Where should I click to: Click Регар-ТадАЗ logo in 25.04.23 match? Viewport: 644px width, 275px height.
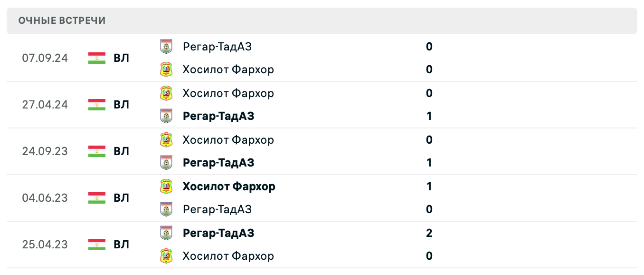point(166,233)
